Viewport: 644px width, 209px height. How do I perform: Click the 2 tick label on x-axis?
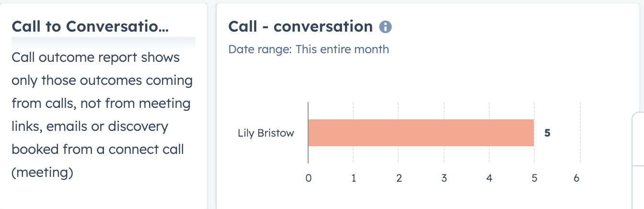(399, 178)
